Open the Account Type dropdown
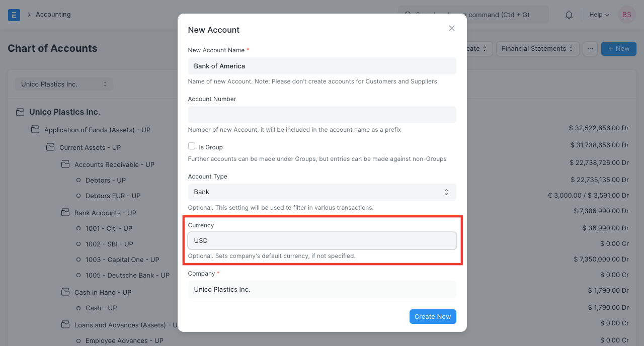The width and height of the screenshot is (644, 346). click(x=322, y=192)
